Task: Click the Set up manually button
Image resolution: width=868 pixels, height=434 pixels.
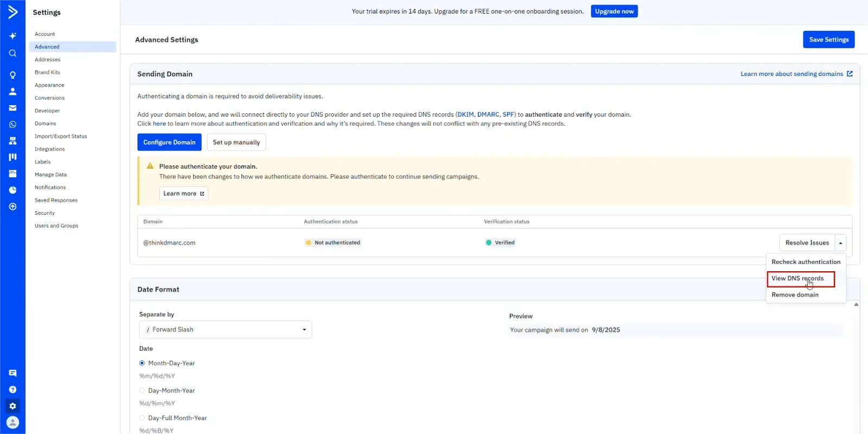Action: (x=237, y=142)
